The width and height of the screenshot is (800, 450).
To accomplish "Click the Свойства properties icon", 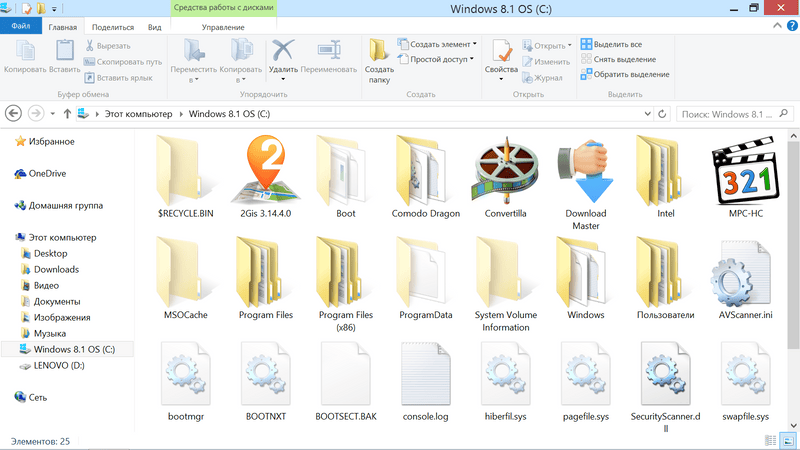I will coord(502,51).
